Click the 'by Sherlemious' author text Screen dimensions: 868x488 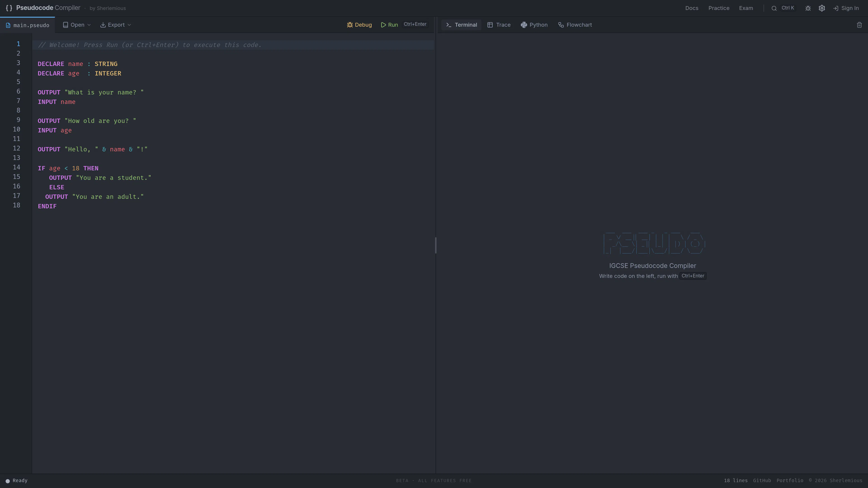point(108,8)
